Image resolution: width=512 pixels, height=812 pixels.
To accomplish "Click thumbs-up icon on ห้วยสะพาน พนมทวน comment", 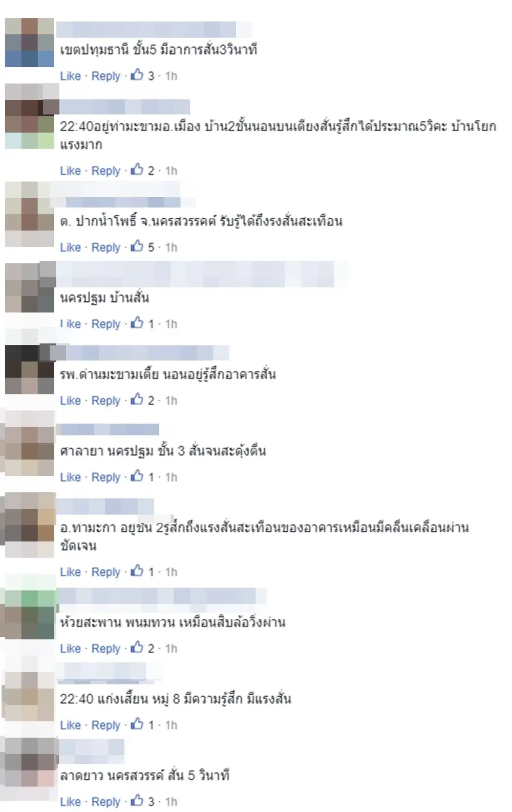I will coord(137,648).
